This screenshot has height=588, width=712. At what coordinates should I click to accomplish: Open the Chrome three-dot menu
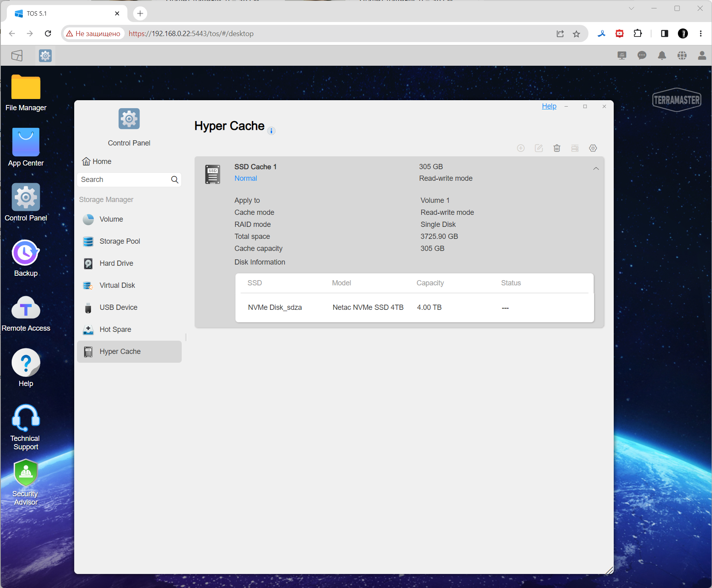click(x=701, y=34)
